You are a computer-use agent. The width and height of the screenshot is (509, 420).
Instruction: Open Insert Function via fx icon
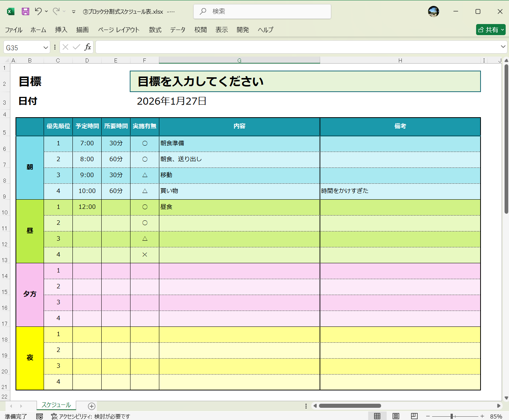tap(88, 47)
